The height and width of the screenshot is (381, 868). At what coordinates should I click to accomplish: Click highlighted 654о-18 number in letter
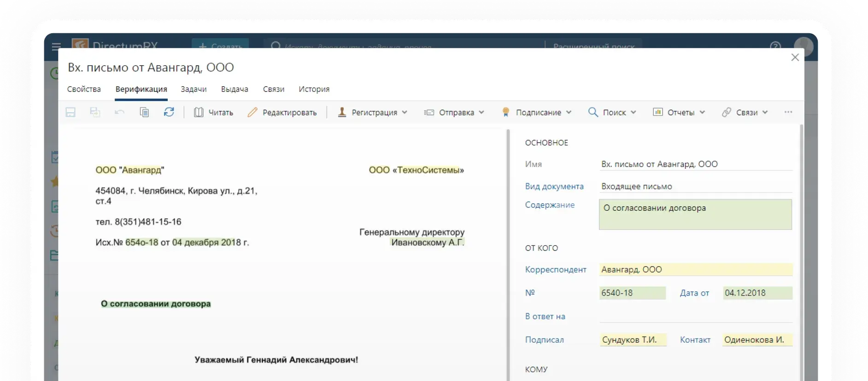coord(141,243)
